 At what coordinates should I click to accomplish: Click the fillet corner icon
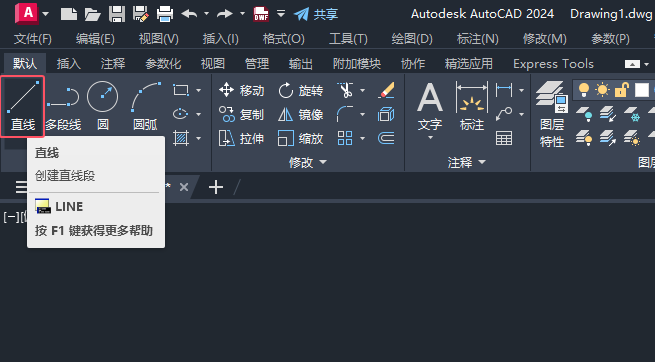point(345,114)
